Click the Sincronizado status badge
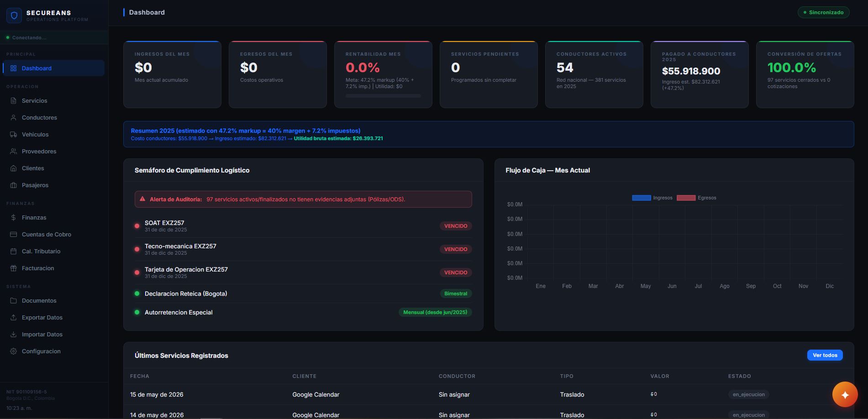This screenshot has width=868, height=419. [823, 12]
